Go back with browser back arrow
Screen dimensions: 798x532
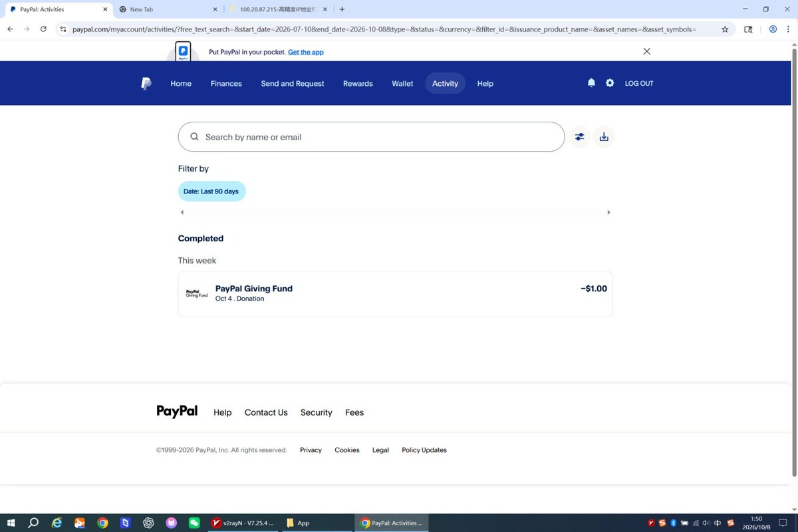coord(10,29)
